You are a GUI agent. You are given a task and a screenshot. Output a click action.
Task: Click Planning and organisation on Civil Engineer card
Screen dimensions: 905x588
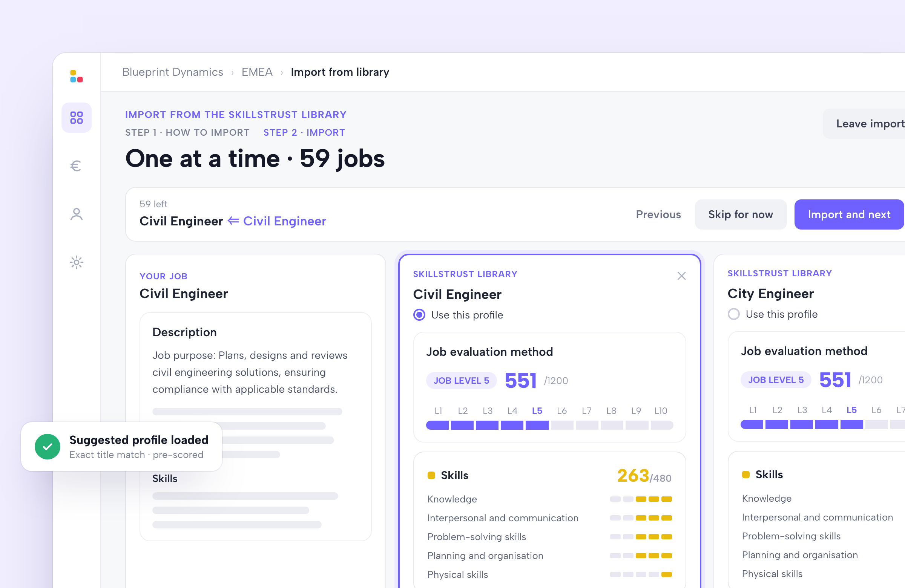[x=485, y=556]
